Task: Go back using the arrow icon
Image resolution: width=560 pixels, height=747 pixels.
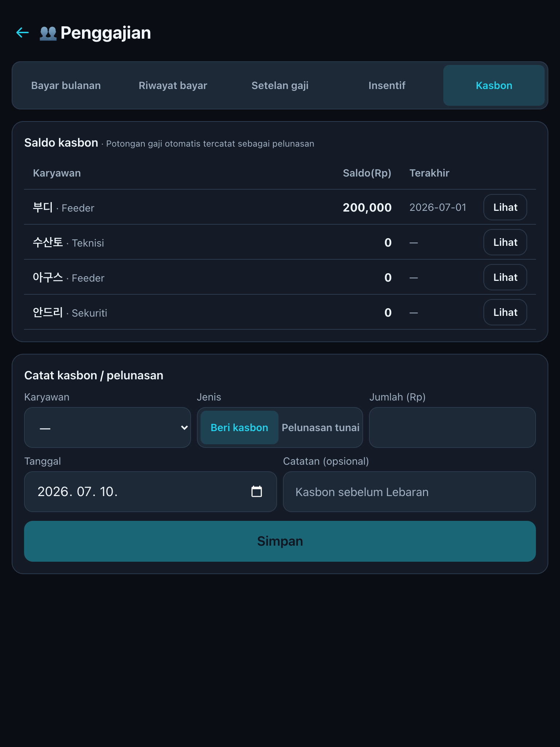Action: pyautogui.click(x=23, y=33)
